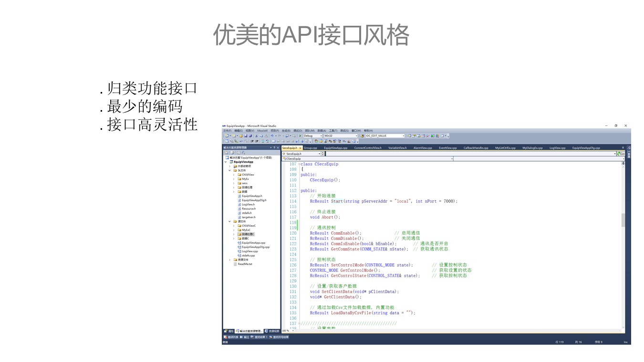Click the Undo icon in the toolbar

[x=271, y=136]
